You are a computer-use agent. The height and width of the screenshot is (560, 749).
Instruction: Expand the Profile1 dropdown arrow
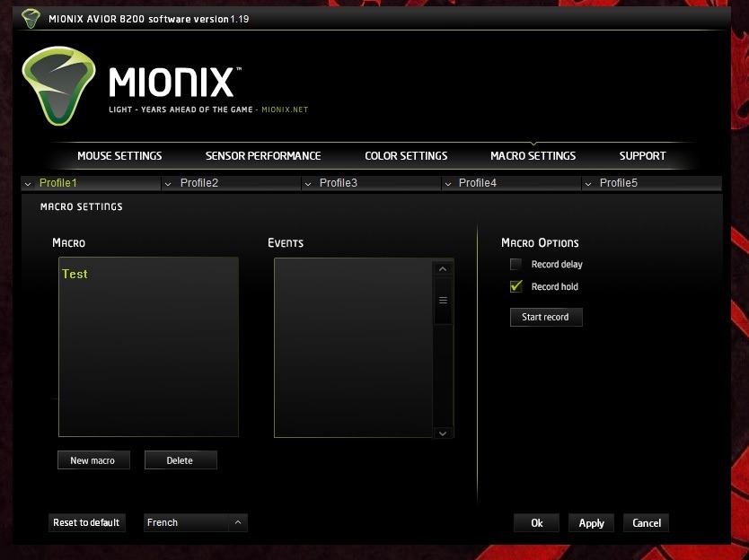28,184
